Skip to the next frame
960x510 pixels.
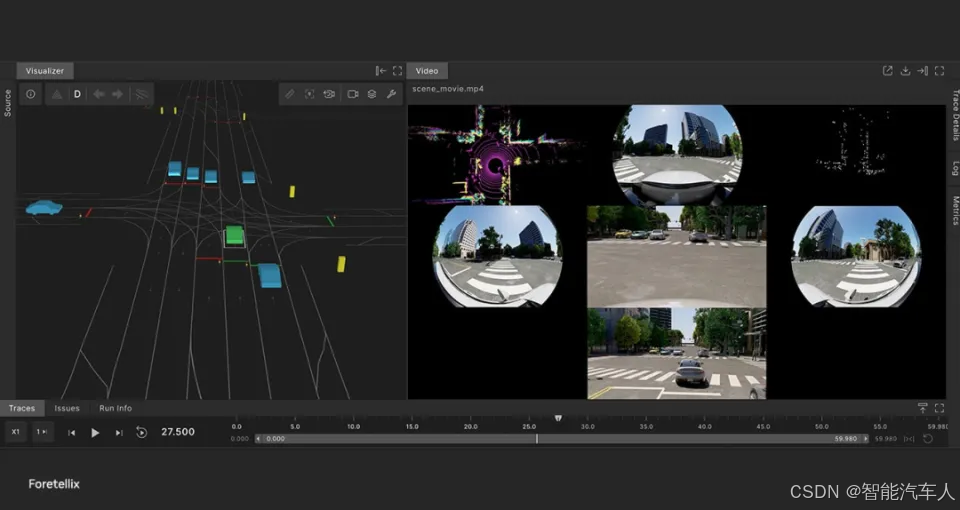coord(119,433)
